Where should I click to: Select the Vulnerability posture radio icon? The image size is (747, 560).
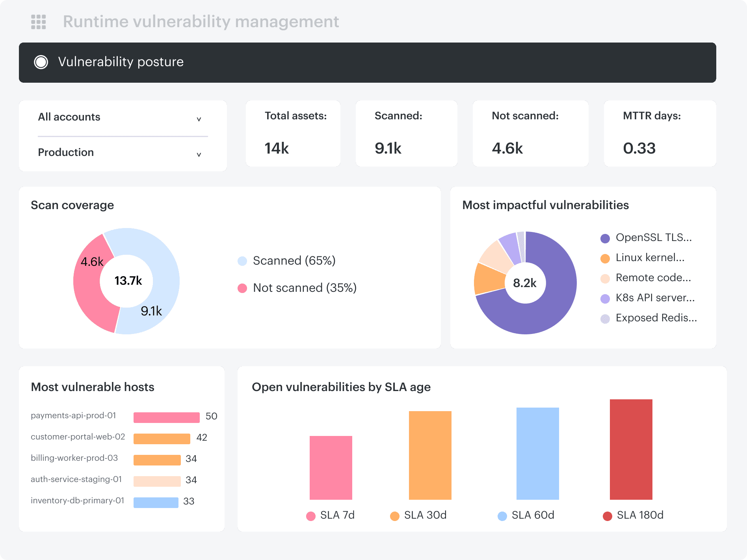click(x=41, y=62)
